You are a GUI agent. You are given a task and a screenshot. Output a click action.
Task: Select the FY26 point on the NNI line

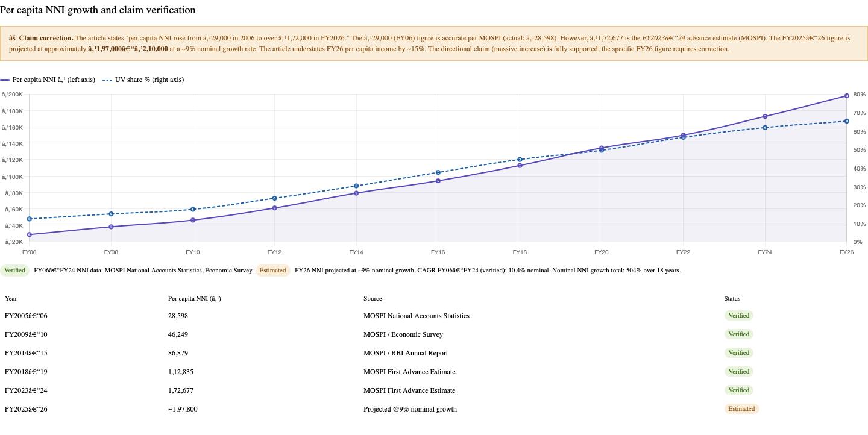point(847,96)
